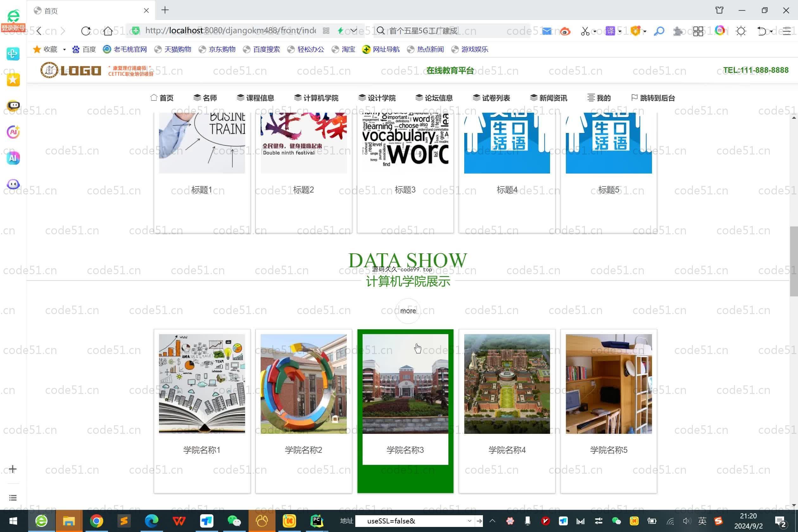Click the browser forward arrow
798x532 pixels.
coord(63,31)
